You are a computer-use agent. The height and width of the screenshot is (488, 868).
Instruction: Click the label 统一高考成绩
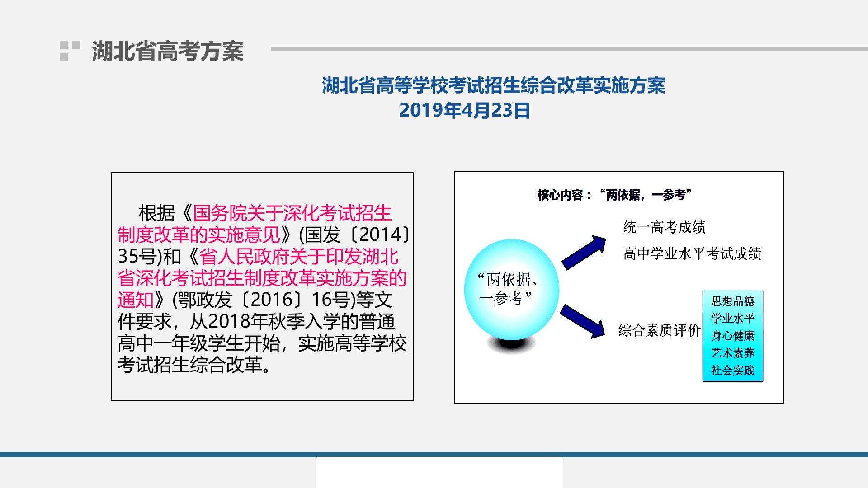[x=664, y=227]
